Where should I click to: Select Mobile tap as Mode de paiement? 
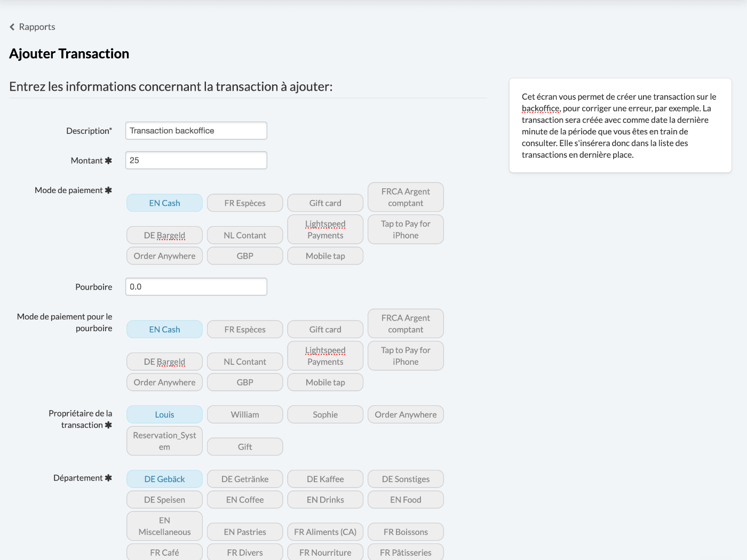click(x=325, y=256)
